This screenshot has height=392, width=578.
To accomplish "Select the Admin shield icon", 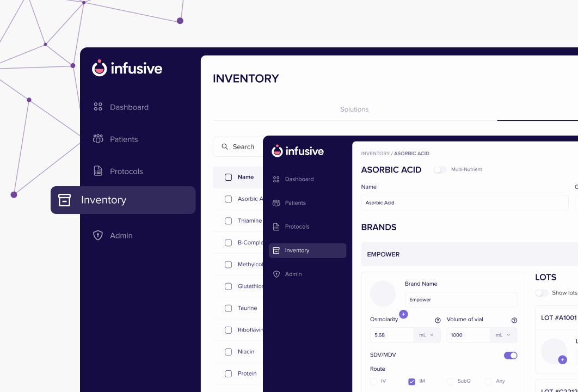I will (98, 235).
